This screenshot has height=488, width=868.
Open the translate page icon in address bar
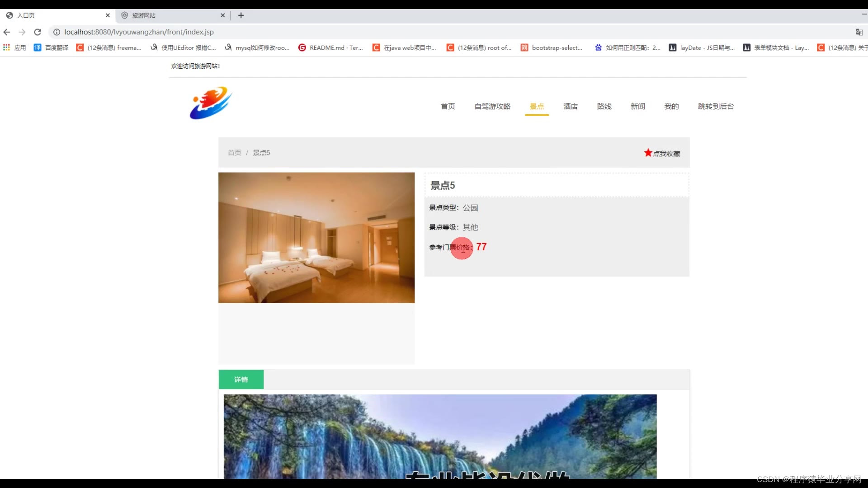tap(859, 32)
